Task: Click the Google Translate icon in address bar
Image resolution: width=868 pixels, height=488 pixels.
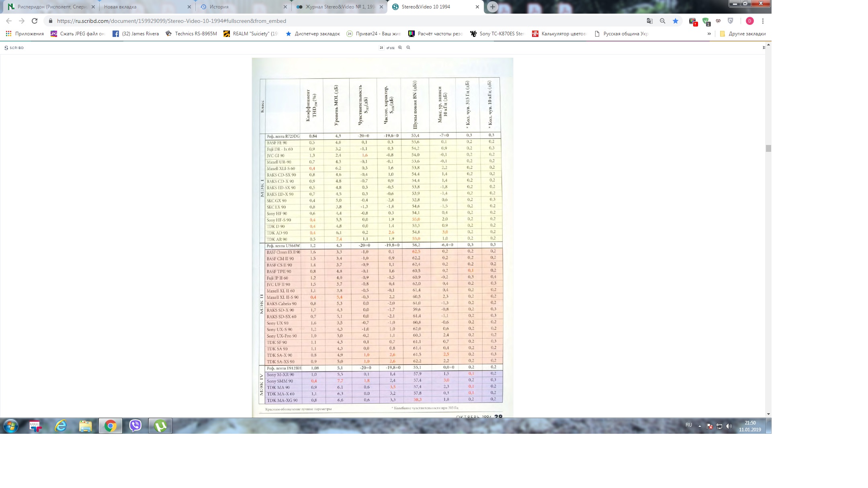Action: pos(649,21)
